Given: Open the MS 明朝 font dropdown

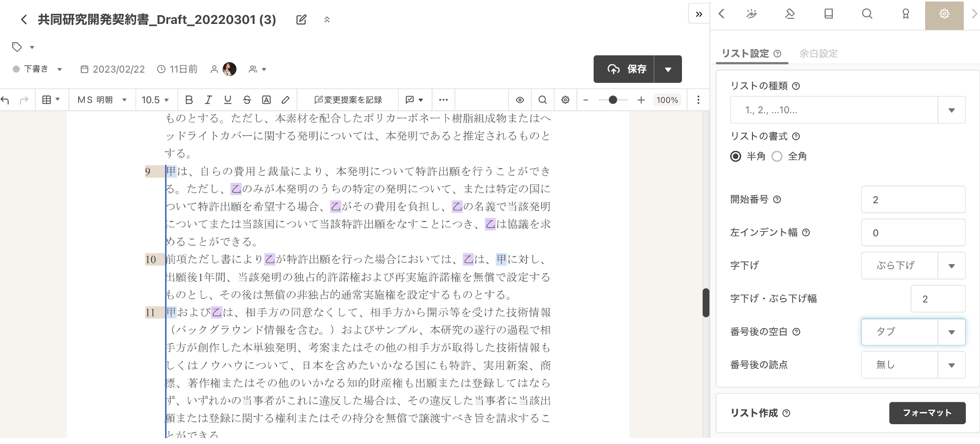Looking at the screenshot, I should [x=102, y=100].
